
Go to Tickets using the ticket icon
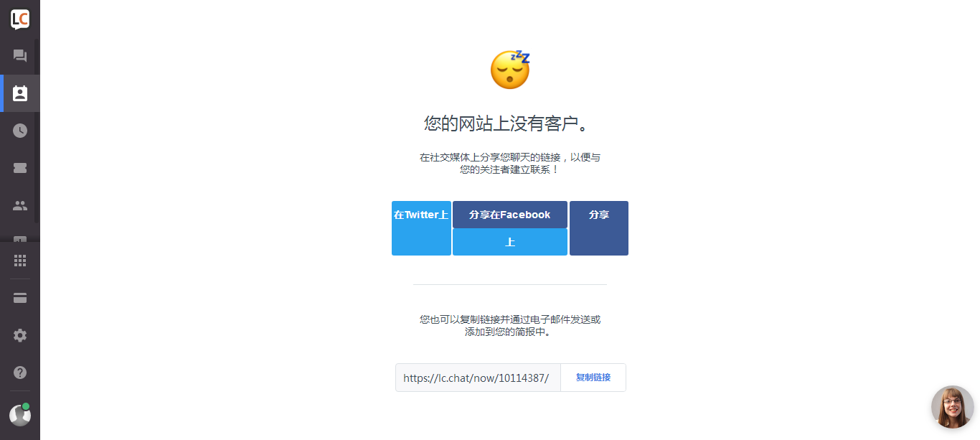[x=20, y=168]
